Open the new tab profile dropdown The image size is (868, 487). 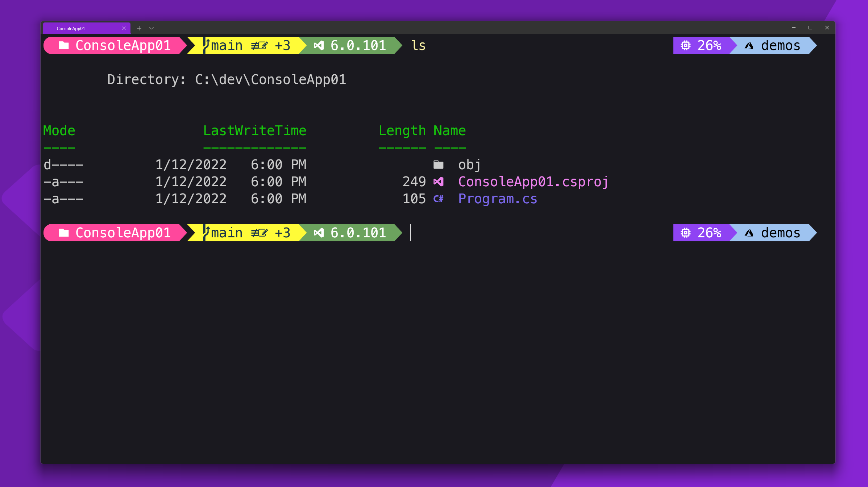coord(151,28)
